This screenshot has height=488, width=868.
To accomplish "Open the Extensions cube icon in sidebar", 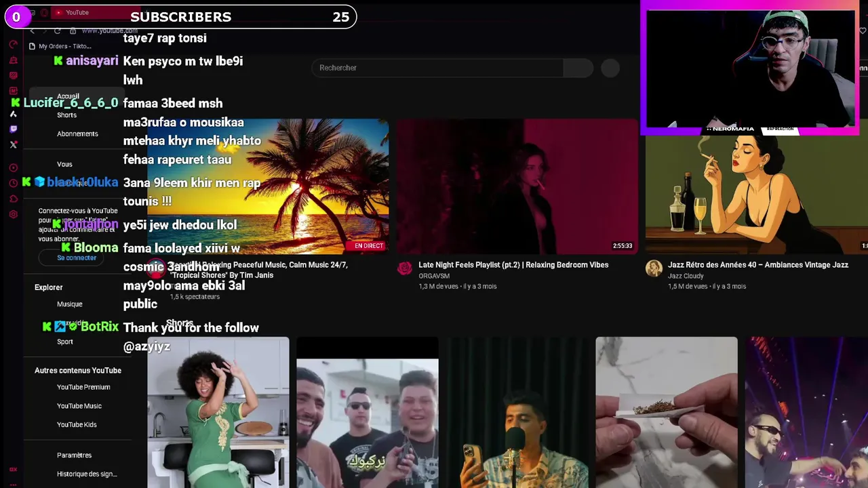I will coord(13,199).
